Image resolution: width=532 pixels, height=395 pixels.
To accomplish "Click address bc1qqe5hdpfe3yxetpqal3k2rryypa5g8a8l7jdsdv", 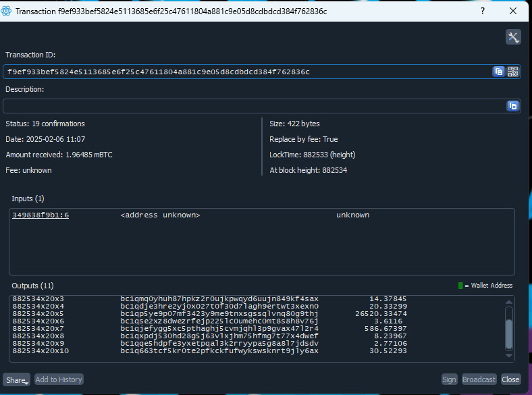I will tap(219, 344).
